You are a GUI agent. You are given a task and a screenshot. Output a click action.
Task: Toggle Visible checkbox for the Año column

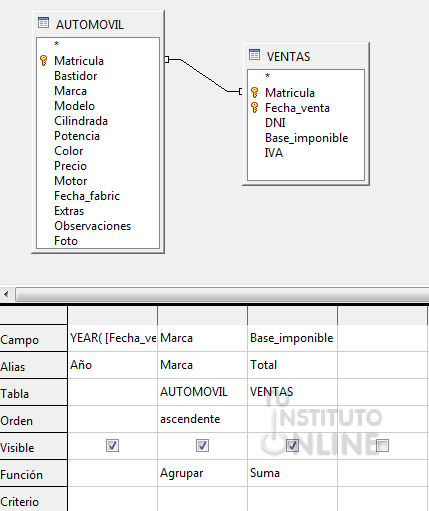[x=112, y=446]
